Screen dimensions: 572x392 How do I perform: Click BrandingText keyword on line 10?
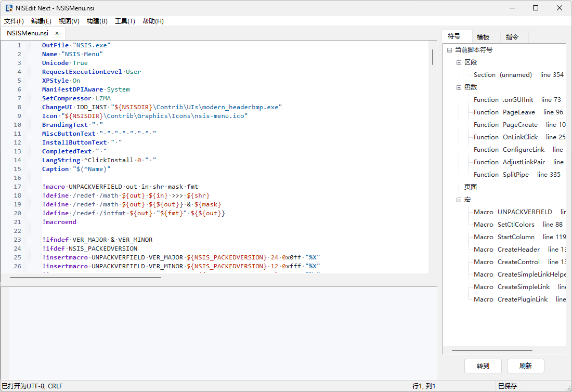(x=65, y=125)
